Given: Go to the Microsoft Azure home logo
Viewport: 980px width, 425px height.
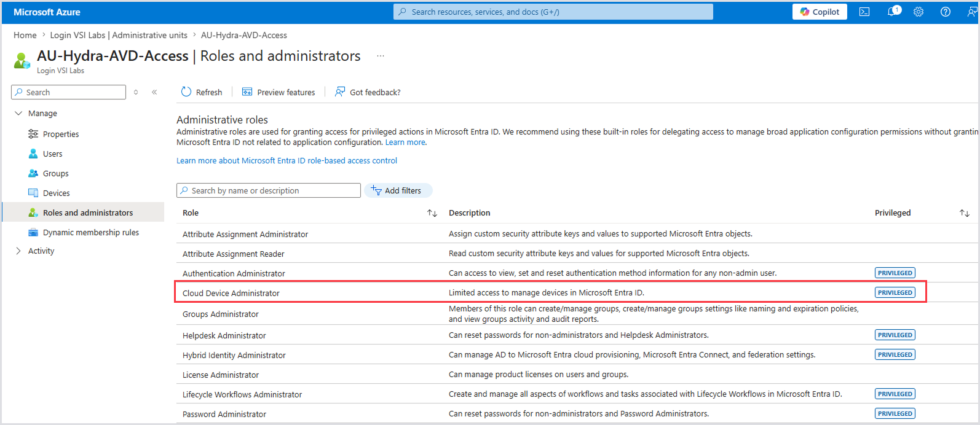Looking at the screenshot, I should point(47,12).
